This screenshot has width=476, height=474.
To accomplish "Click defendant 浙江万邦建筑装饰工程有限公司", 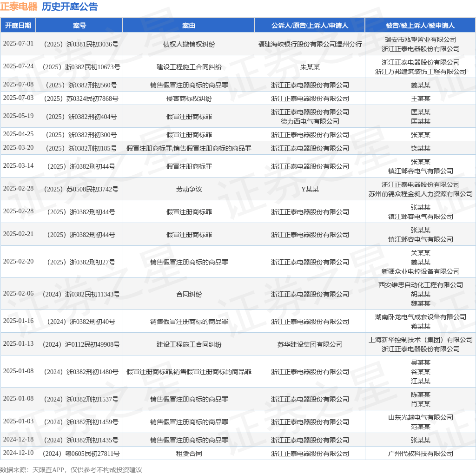I will [420, 72].
